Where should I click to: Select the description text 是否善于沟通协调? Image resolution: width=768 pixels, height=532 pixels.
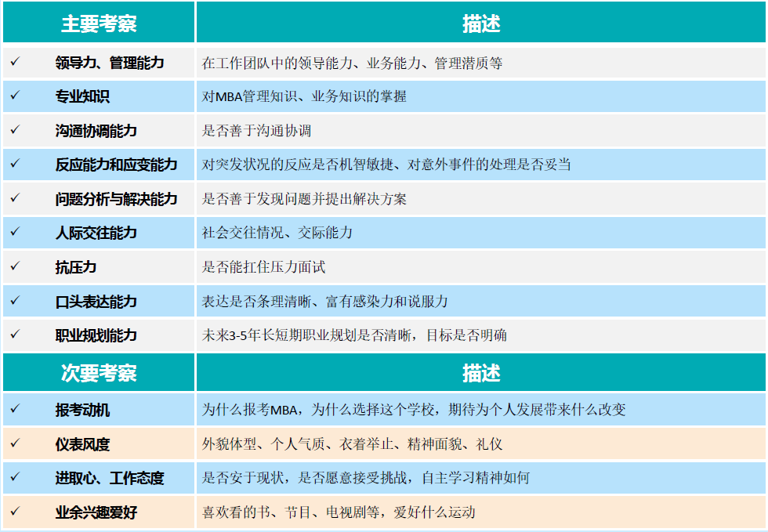(x=257, y=131)
